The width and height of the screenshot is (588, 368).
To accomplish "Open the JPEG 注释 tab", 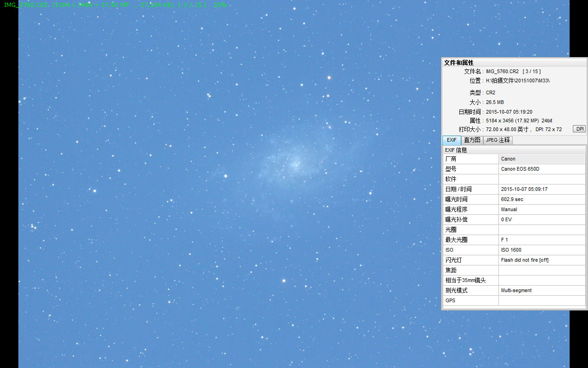I will point(498,140).
